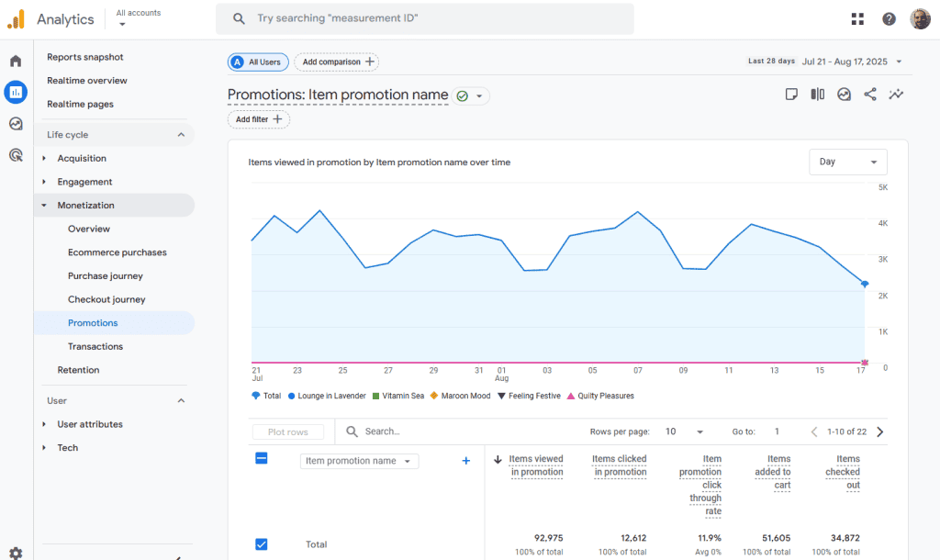940x560 pixels.
Task: Open the Day granularity dropdown
Action: coord(847,162)
